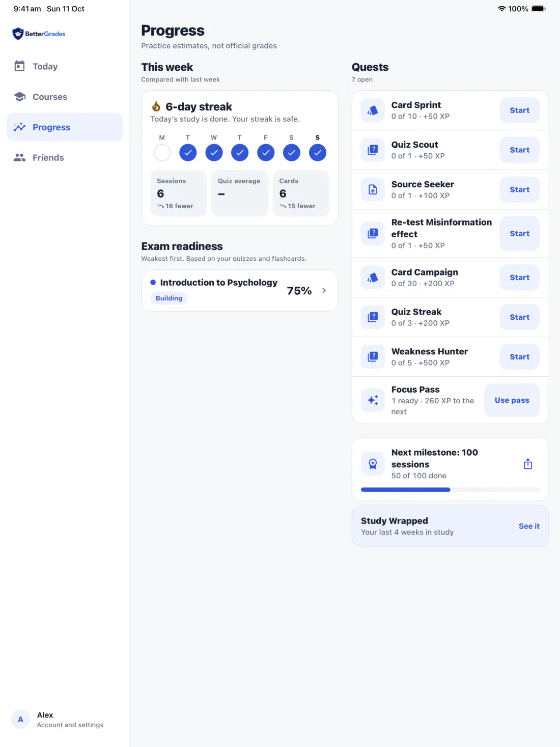Open the Courses section

[65, 97]
